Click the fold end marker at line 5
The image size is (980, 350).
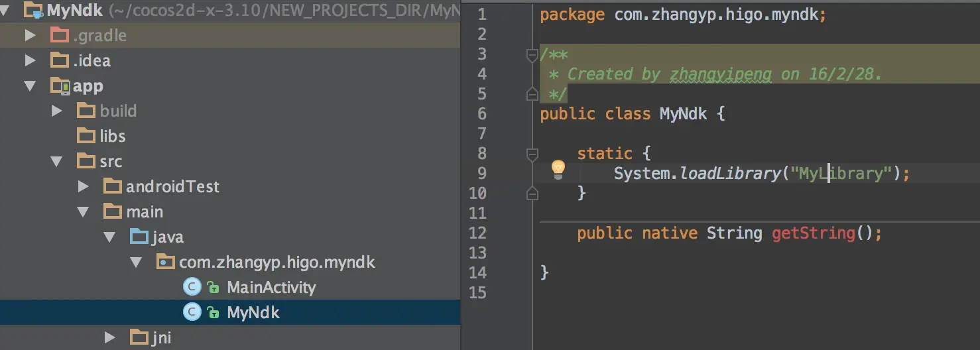(x=532, y=93)
